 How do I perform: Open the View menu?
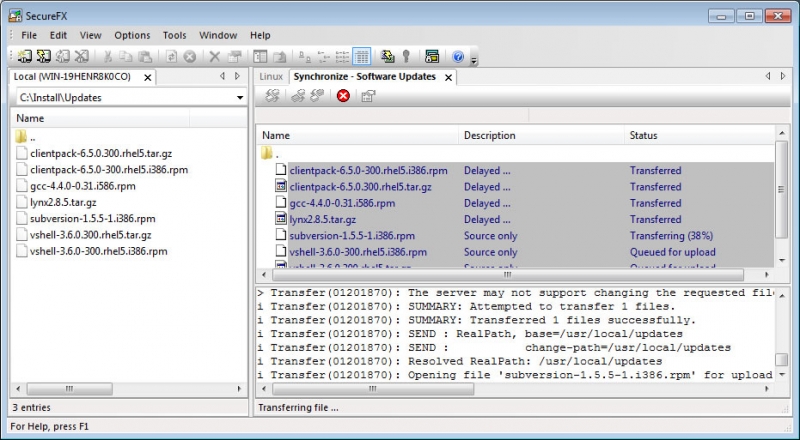coord(90,35)
